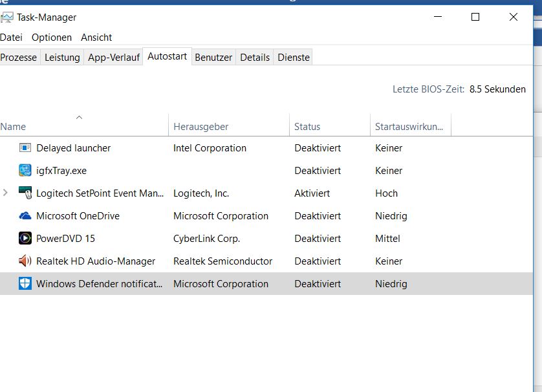Maximize the Task-Manager window

475,17
